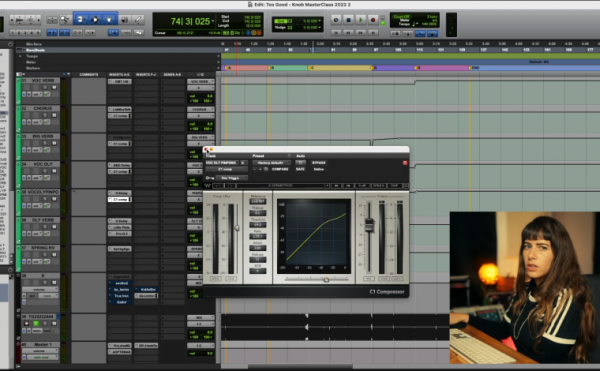
Task: Mute the VOC VERB track
Action: coord(54,87)
